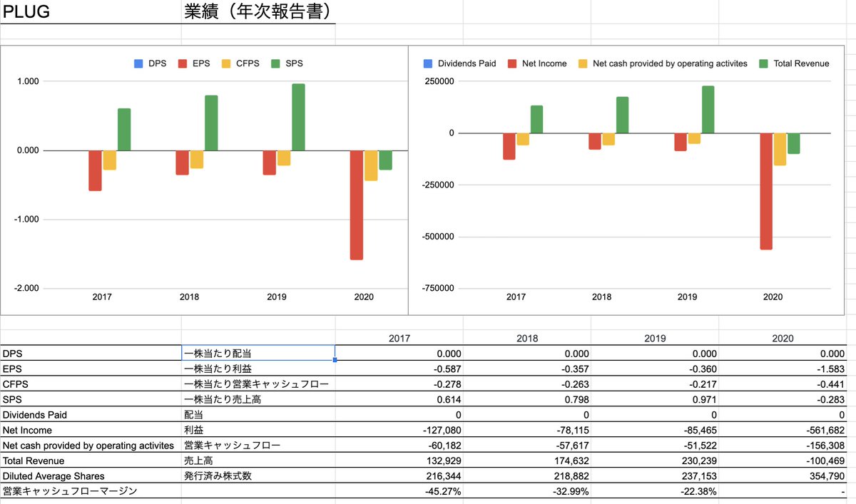Click the blue DPS legend swatch
Viewport: 856px width, 504px height.
pyautogui.click(x=138, y=63)
